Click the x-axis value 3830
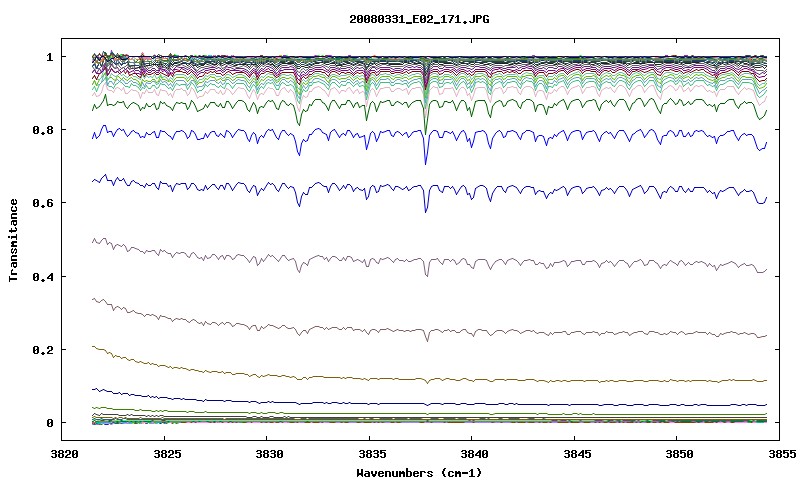 coord(270,454)
